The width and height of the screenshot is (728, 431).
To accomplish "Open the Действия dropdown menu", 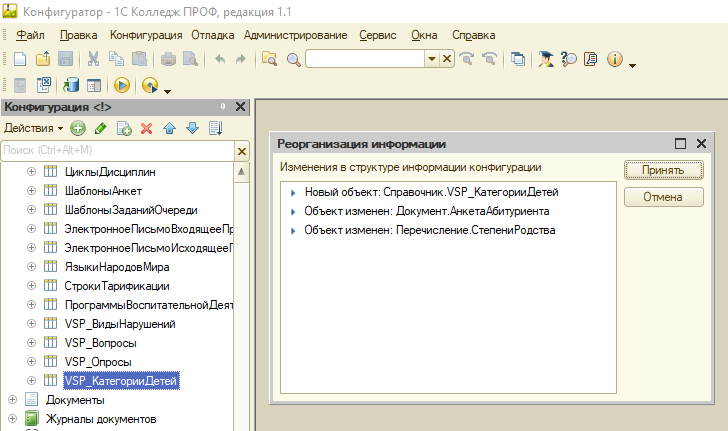I will [33, 128].
